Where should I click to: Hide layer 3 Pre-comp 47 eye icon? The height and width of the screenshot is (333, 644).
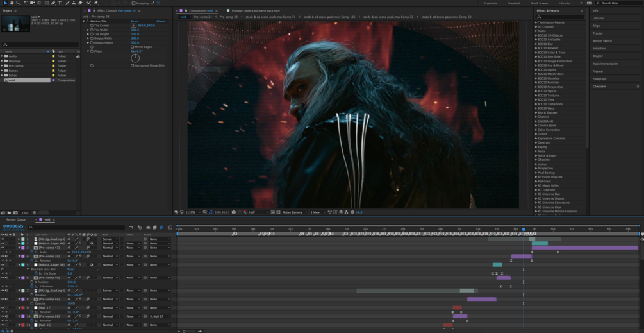3,248
